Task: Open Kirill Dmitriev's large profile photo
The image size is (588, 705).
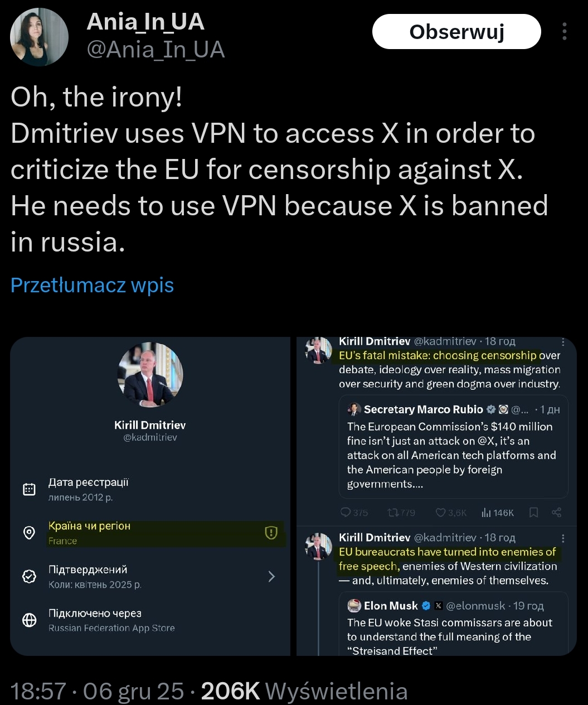Action: click(150, 374)
